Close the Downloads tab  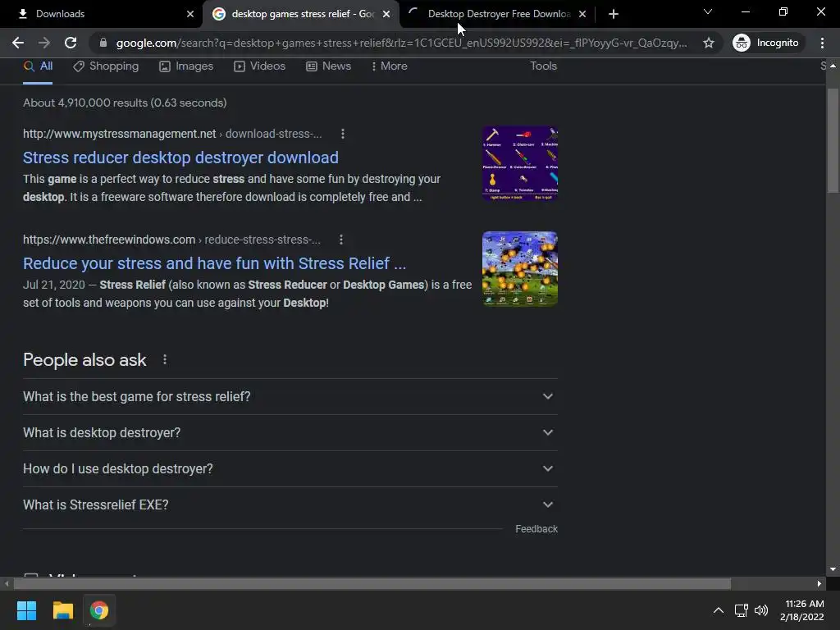[x=190, y=14]
